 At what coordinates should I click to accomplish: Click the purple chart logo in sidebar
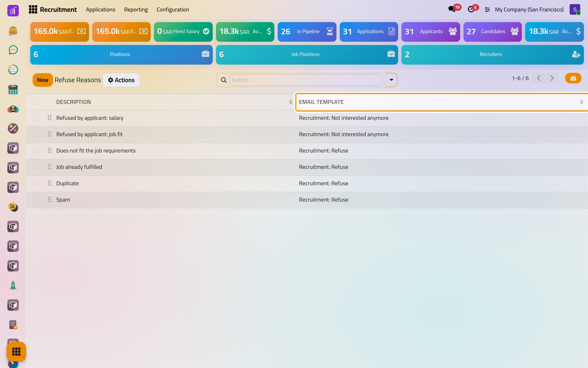pyautogui.click(x=13, y=11)
